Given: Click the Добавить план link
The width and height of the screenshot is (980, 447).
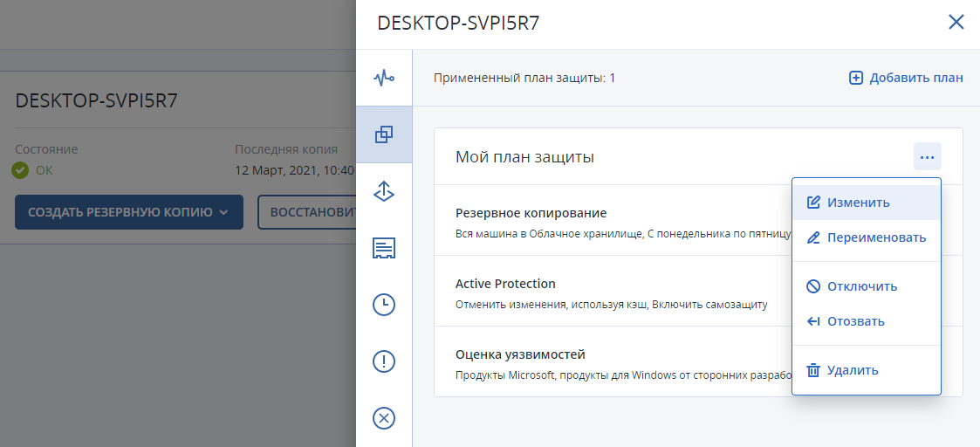Looking at the screenshot, I should (x=906, y=79).
